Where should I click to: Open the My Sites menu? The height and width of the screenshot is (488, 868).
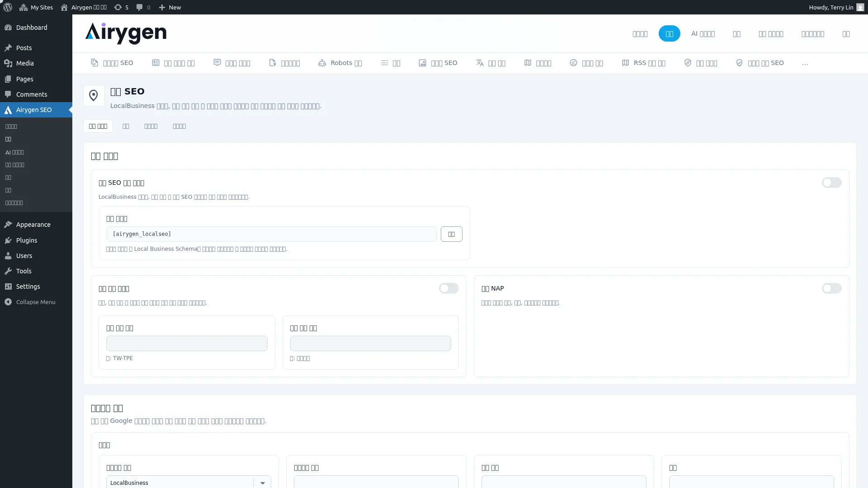(x=36, y=7)
